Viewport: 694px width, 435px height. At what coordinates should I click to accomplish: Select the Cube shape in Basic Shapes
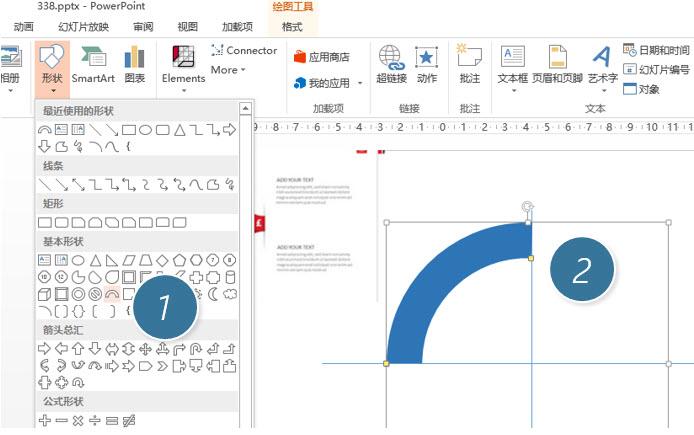tap(45, 294)
